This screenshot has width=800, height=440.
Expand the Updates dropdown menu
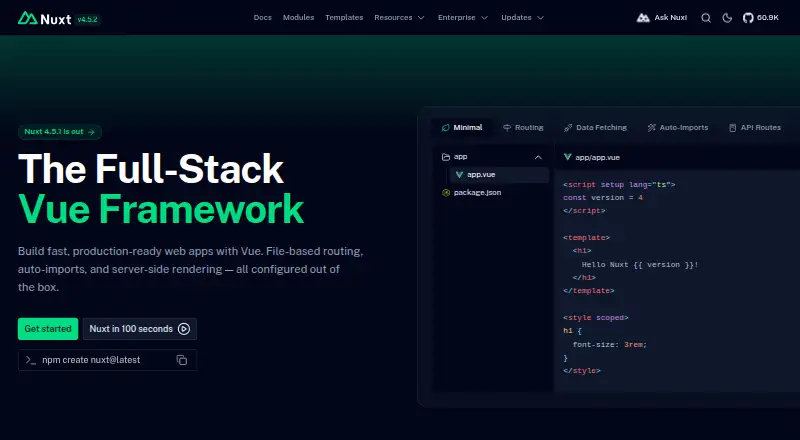click(x=522, y=17)
